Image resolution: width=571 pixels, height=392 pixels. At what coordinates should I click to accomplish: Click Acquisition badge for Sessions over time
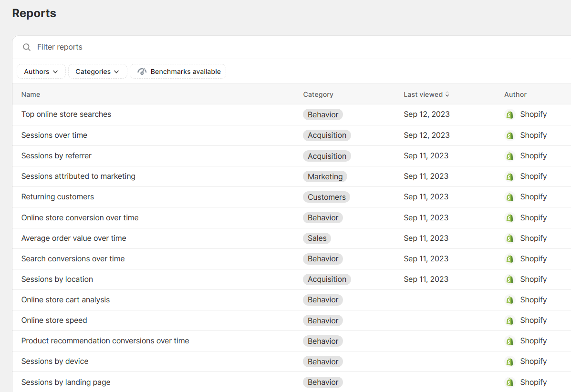click(327, 135)
